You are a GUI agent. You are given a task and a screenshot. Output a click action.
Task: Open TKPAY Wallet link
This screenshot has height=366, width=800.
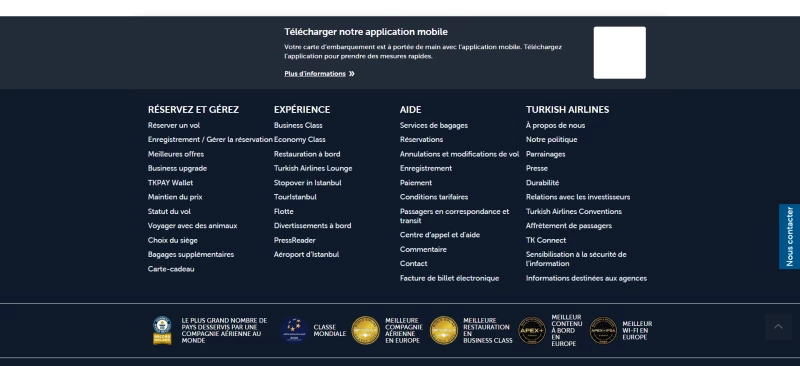(x=170, y=182)
